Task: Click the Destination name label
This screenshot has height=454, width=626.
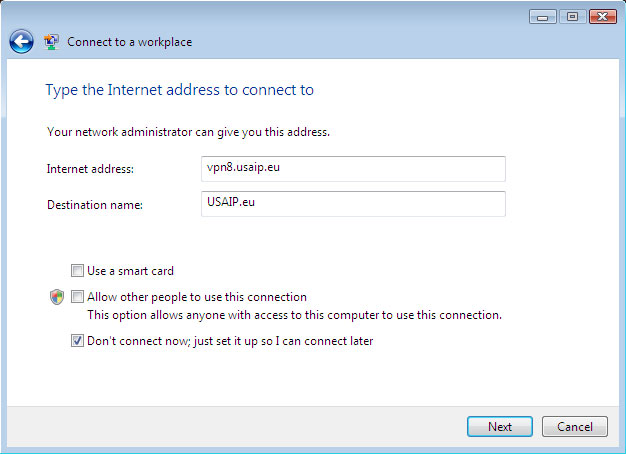Action: pos(95,205)
